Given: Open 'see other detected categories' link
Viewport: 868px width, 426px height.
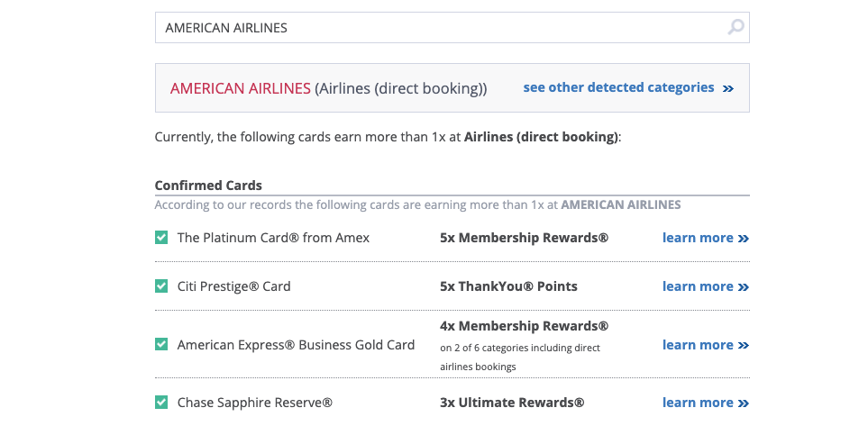Looking at the screenshot, I should pyautogui.click(x=618, y=87).
